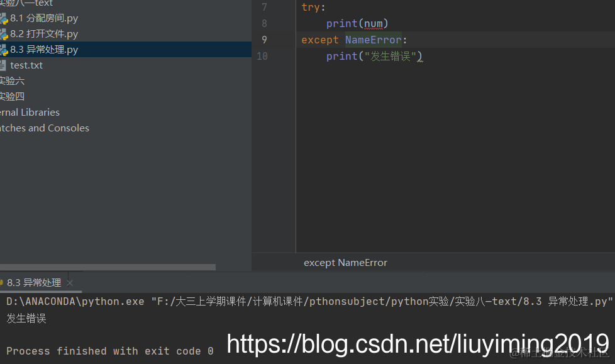Click line number 10 in the gutter

coord(262,56)
